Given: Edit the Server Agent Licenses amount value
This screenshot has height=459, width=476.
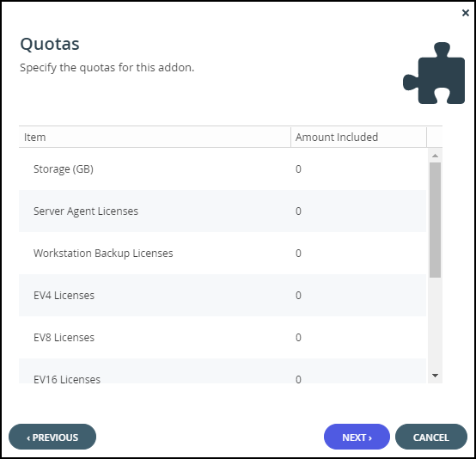Looking at the screenshot, I should (298, 211).
